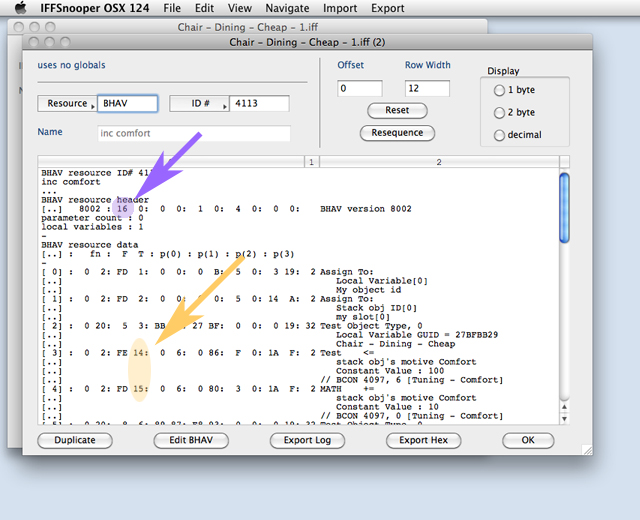Open the File menu
Screen dimensions: 640x520
point(172,8)
